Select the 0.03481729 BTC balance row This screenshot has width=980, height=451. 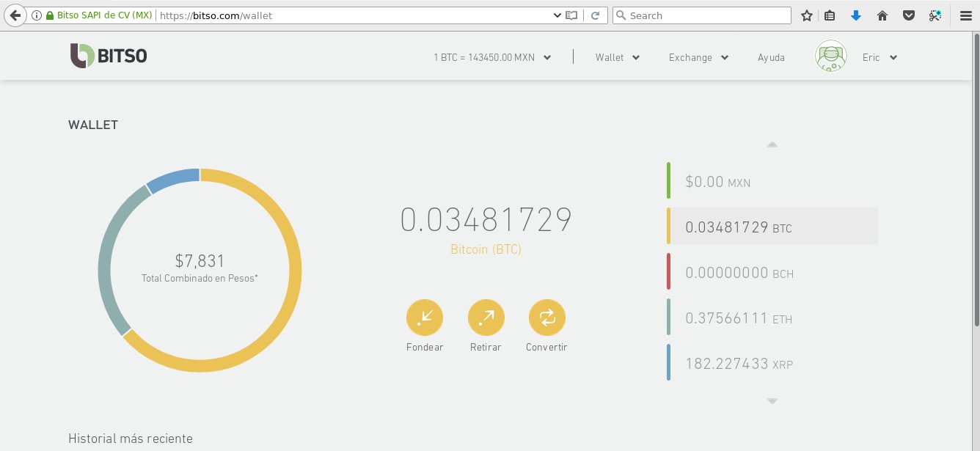pos(772,227)
